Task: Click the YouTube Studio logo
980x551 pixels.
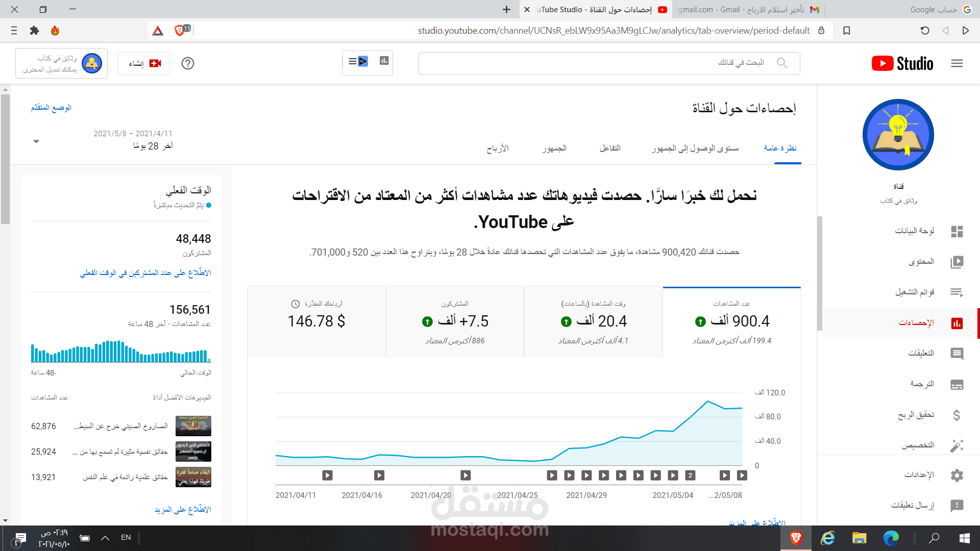Action: pyautogui.click(x=902, y=63)
